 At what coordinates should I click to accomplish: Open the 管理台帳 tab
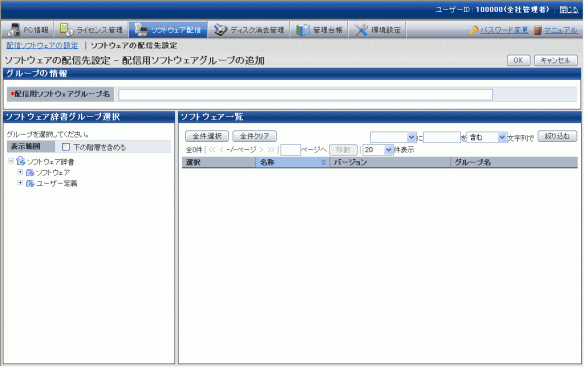(319, 30)
